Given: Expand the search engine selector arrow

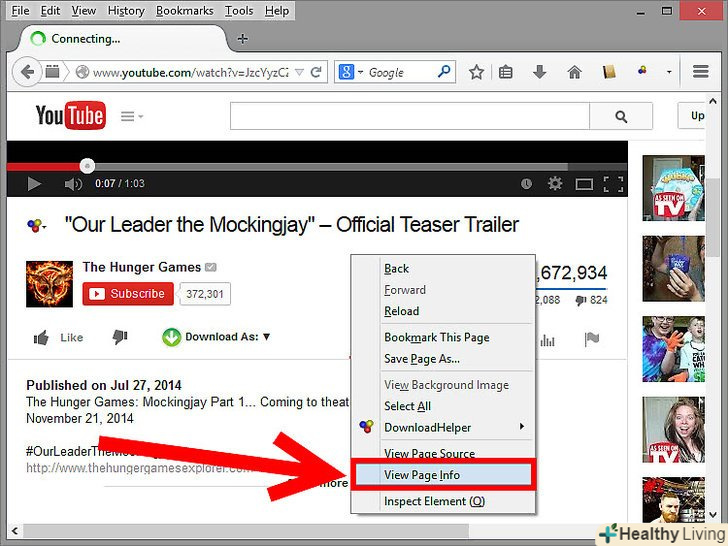Looking at the screenshot, I should 360,72.
